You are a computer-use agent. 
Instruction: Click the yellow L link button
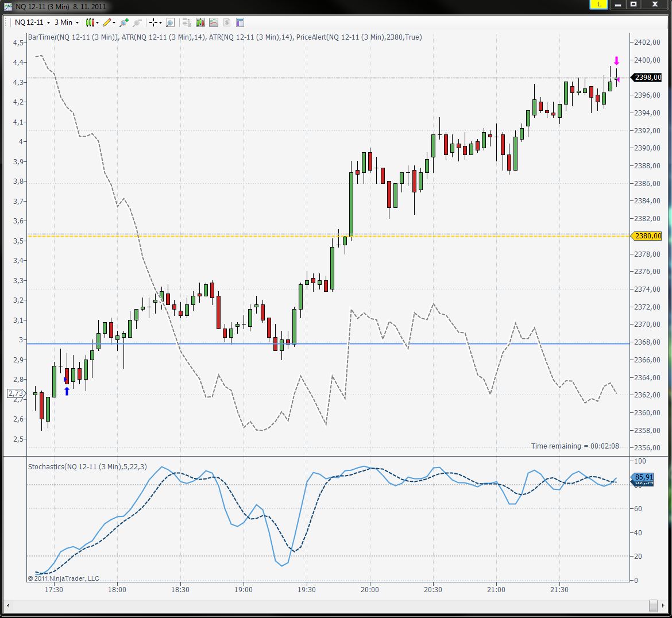pos(598,4)
